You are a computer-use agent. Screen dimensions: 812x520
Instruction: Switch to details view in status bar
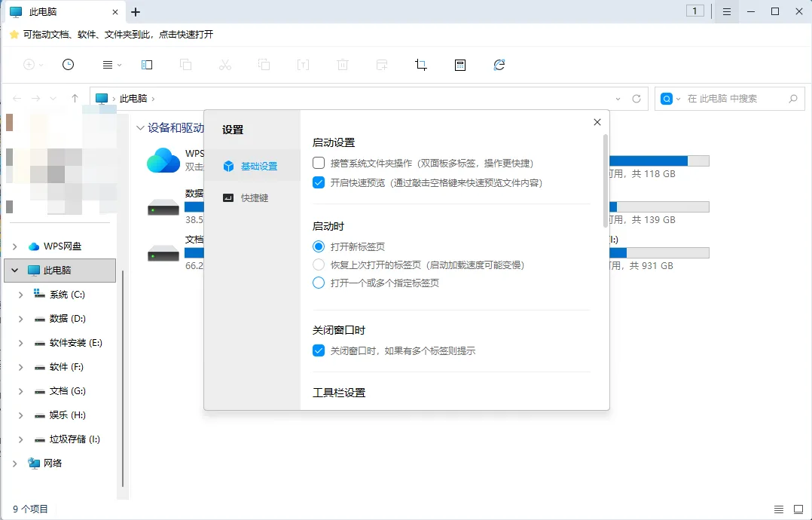pyautogui.click(x=779, y=509)
